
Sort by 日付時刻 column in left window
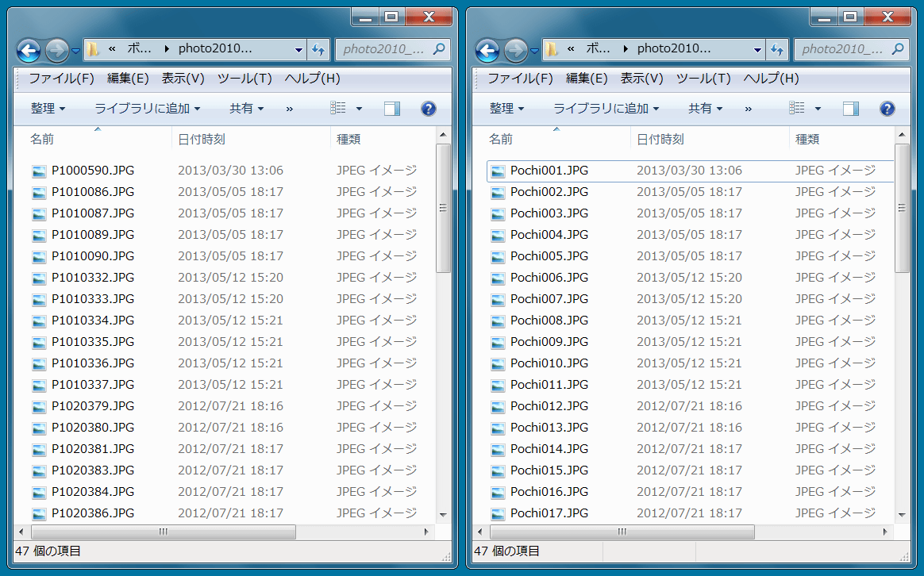pos(202,139)
